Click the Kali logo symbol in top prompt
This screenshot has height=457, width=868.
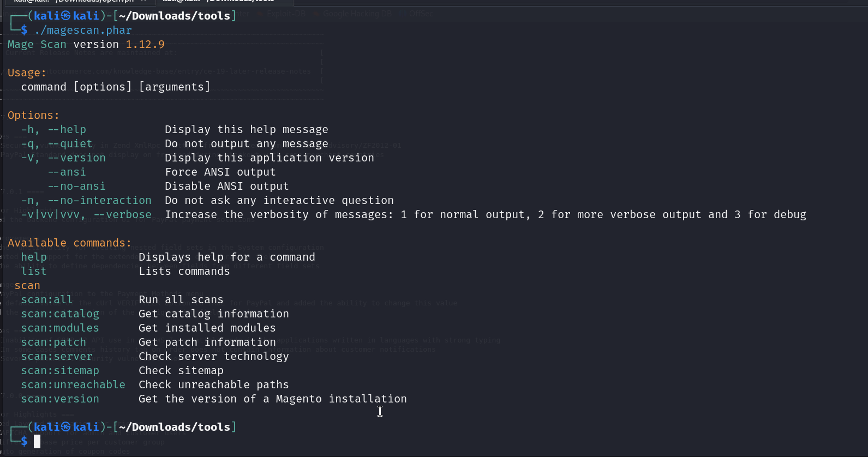pos(66,16)
